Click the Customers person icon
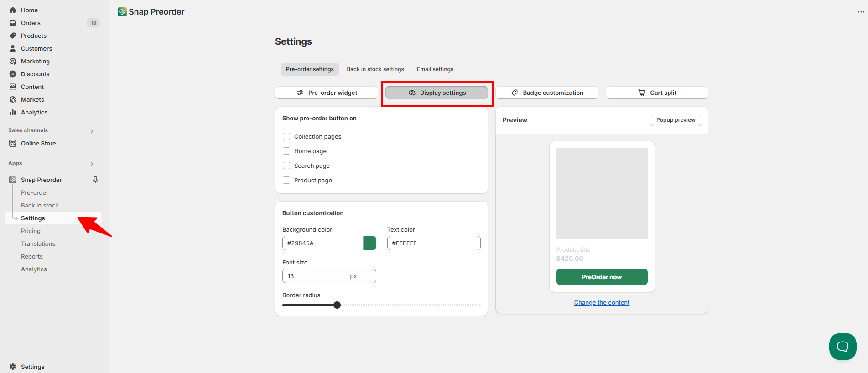 click(13, 48)
